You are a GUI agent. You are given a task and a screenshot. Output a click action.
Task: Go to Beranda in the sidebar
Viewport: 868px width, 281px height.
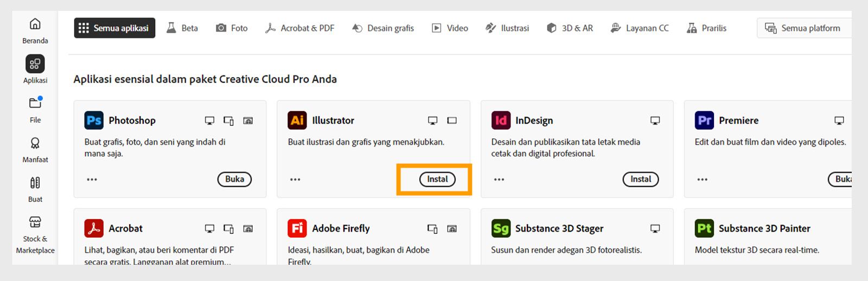tap(35, 31)
